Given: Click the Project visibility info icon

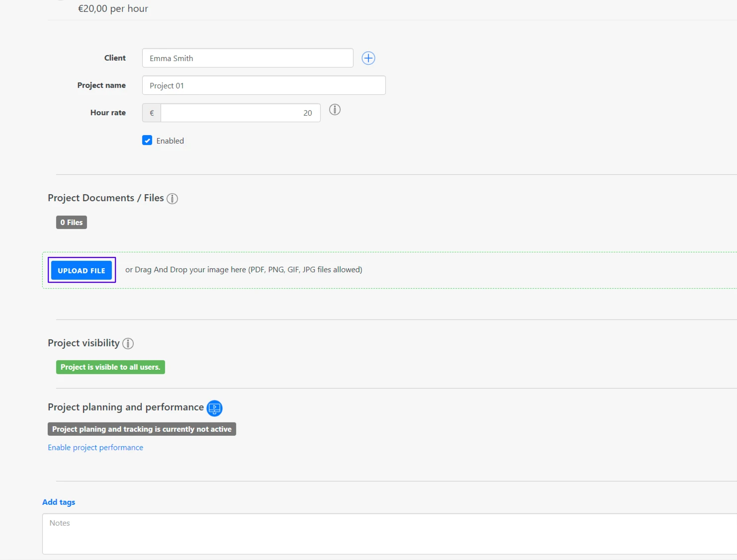Looking at the screenshot, I should tap(127, 343).
